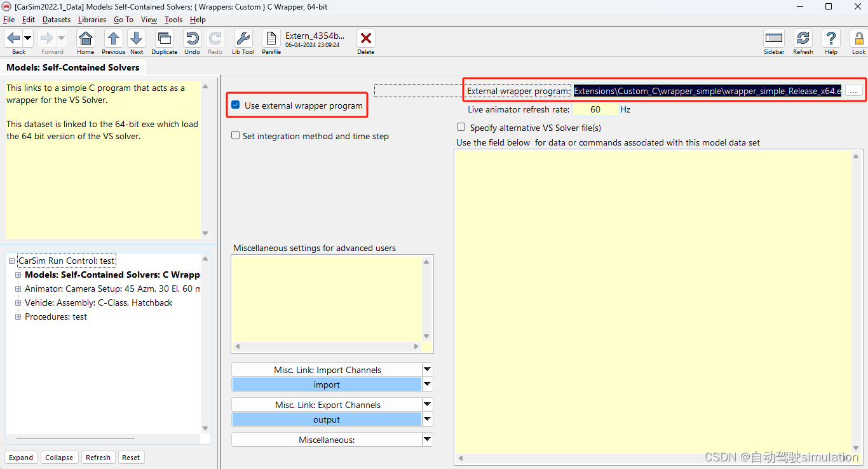Click the Collapse button below tree

pyautogui.click(x=59, y=458)
